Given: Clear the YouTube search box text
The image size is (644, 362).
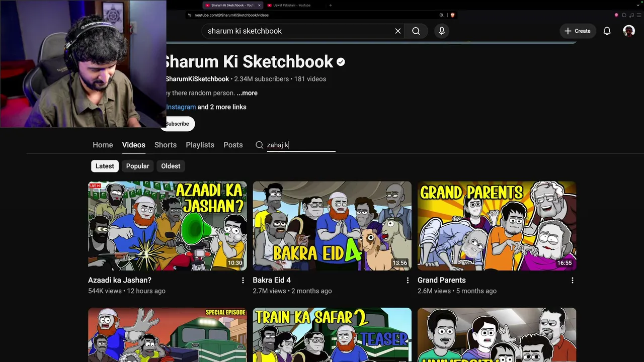Looking at the screenshot, I should coord(398,31).
